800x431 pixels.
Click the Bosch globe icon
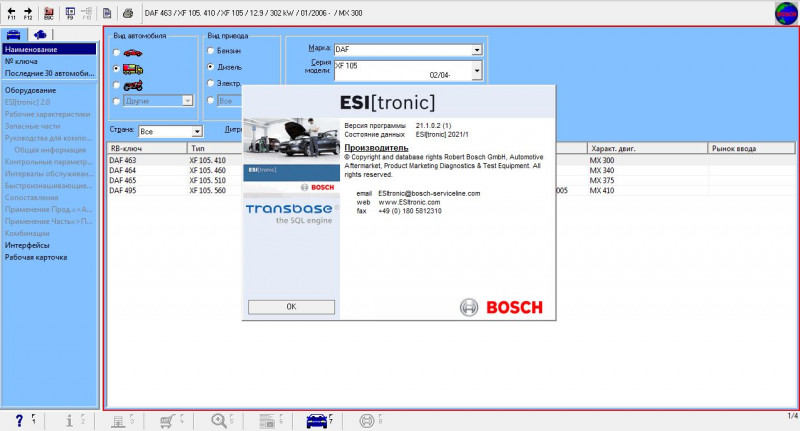(786, 14)
